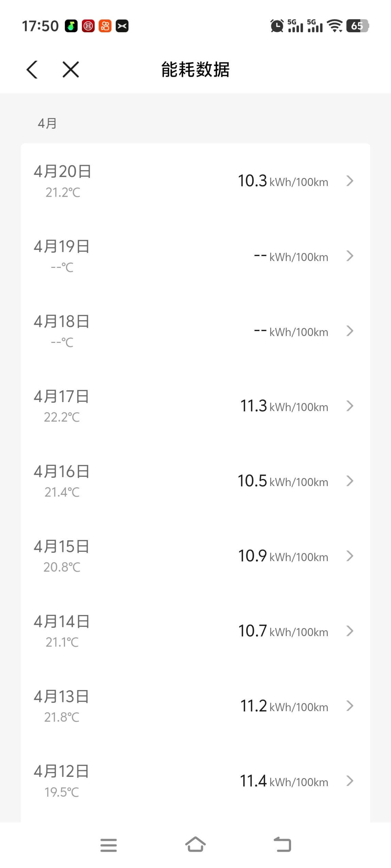
Task: Close the energy data page with X
Action: coord(71,70)
